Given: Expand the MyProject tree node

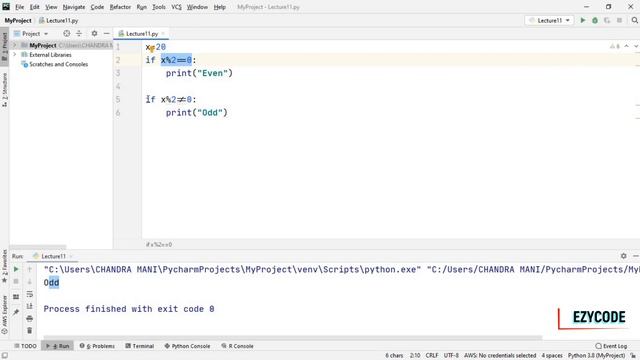Looking at the screenshot, I should [15, 45].
